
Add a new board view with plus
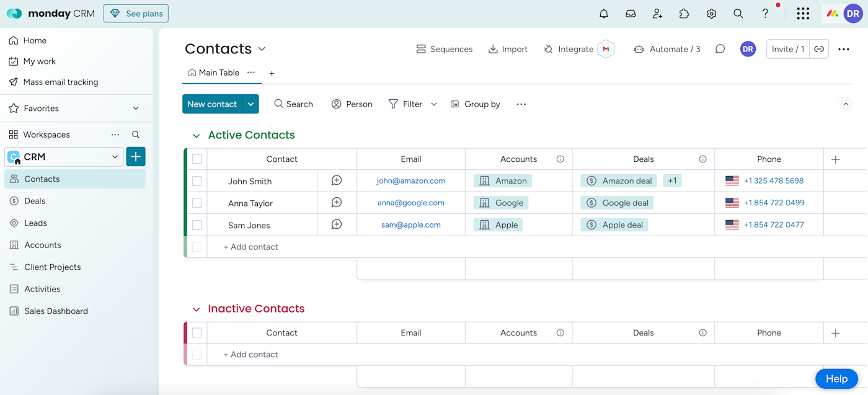click(x=272, y=73)
